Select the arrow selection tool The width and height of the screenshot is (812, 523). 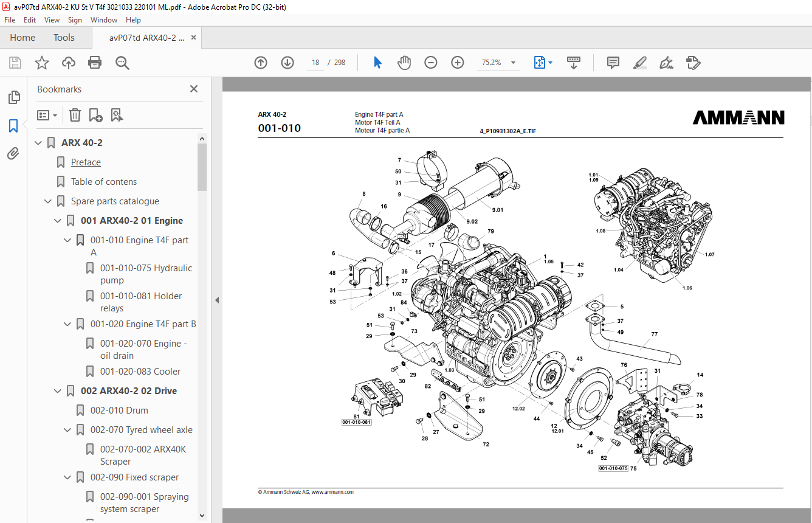pos(377,63)
